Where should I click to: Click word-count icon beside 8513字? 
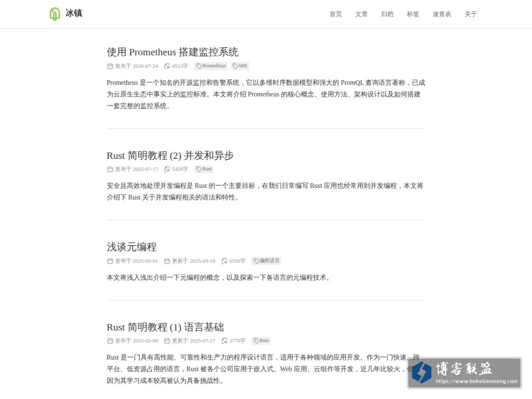click(167, 66)
